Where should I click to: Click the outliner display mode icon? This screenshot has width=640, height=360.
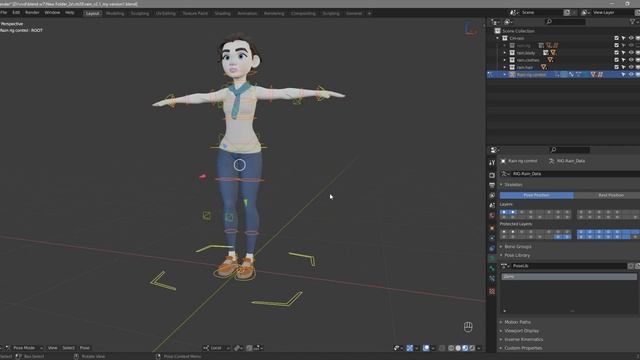508,22
